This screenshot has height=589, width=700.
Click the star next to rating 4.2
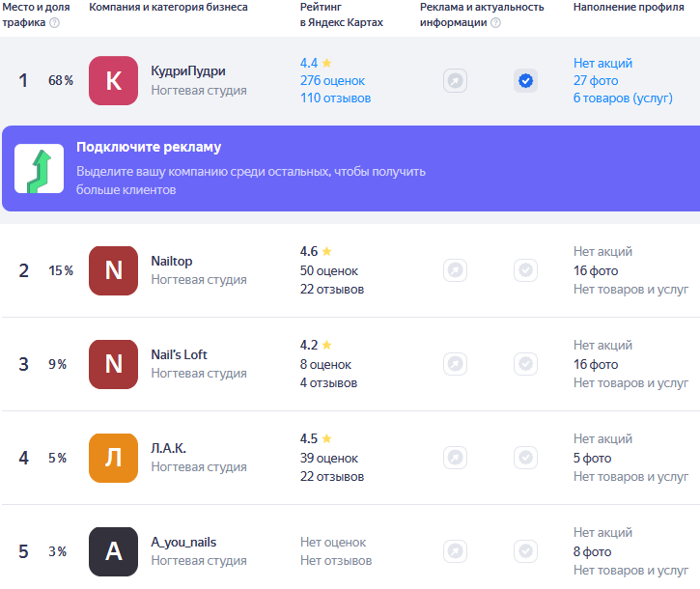[x=326, y=345]
